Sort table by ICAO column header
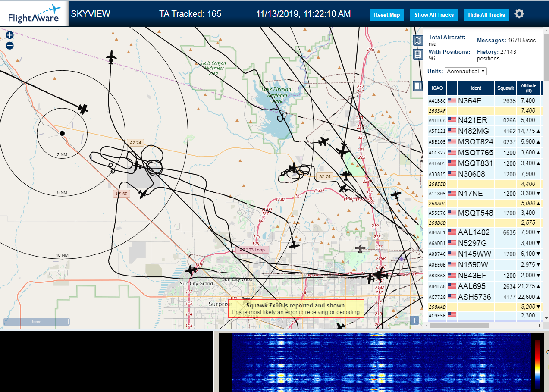549x392 pixels. pyautogui.click(x=437, y=88)
